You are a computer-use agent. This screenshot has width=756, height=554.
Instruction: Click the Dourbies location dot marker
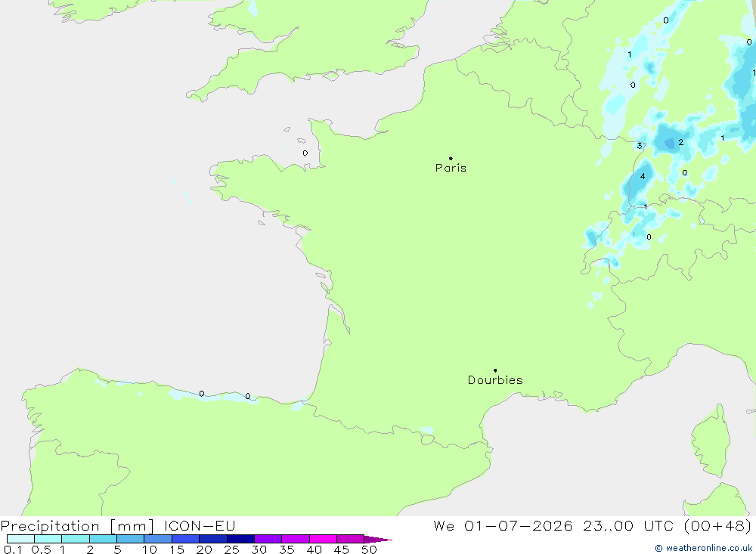click(495, 370)
